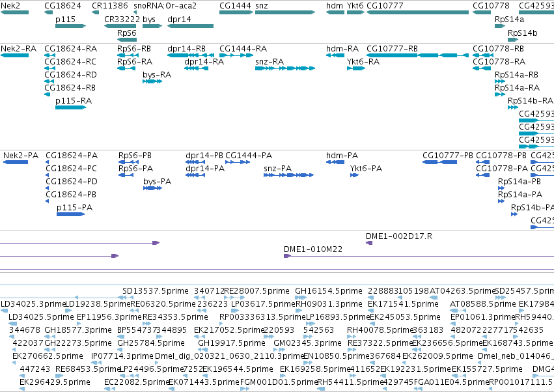Open the hdm gene label
Viewport: 554px width, 392px height.
click(x=335, y=6)
